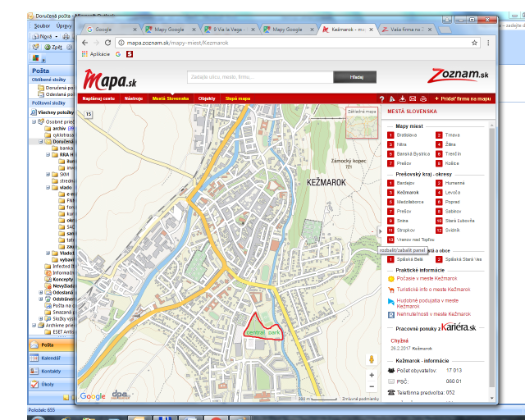Image resolution: width=525 pixels, height=420 pixels.
Task: Click the navigation arrow icon in red toolbar
Action: 392,98
